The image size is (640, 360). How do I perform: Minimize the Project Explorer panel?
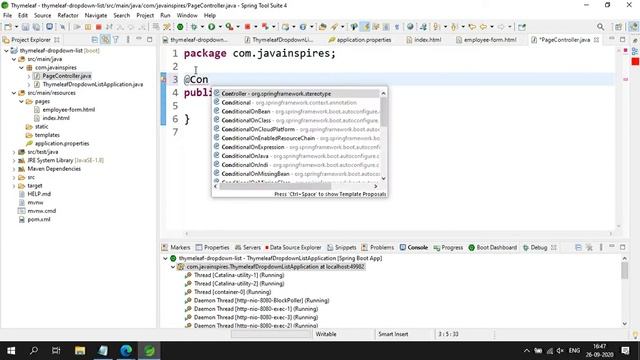coord(139,39)
